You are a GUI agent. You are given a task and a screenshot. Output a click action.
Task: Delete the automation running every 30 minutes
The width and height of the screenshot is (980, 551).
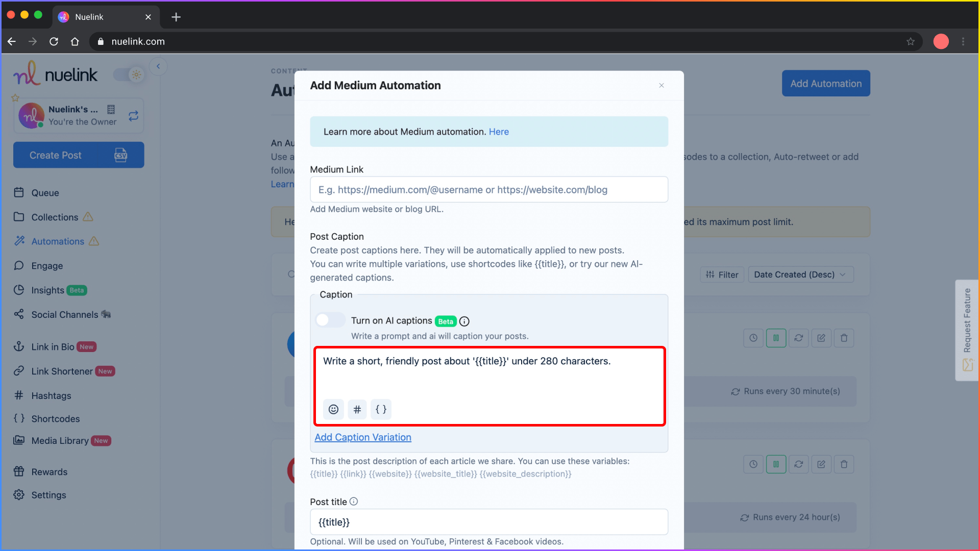(x=844, y=338)
